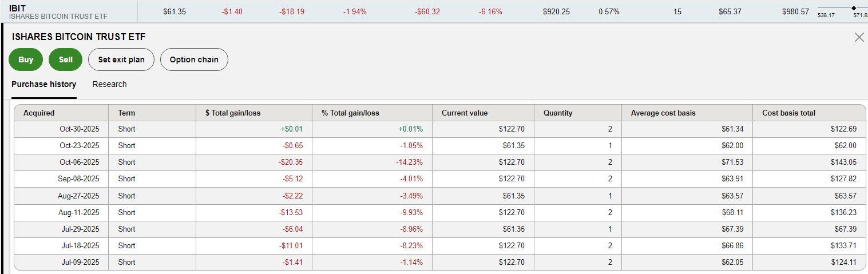Image resolution: width=868 pixels, height=274 pixels.
Task: Sort by $ Total gain/loss column header
Action: click(x=232, y=113)
